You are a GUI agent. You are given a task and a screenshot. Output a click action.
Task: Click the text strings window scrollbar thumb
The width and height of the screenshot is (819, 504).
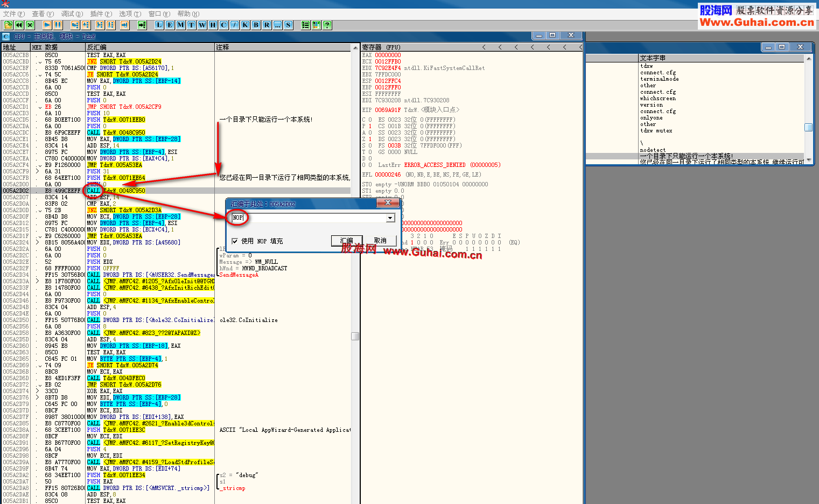pyautogui.click(x=808, y=127)
